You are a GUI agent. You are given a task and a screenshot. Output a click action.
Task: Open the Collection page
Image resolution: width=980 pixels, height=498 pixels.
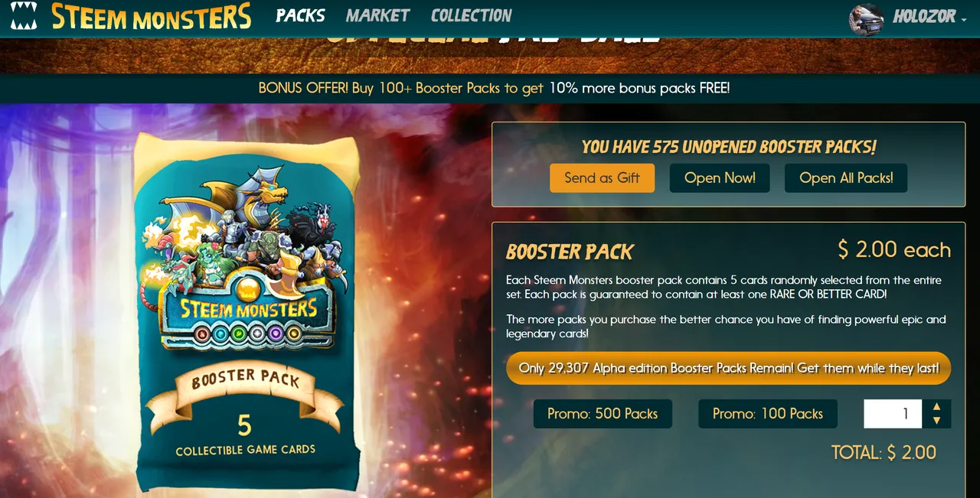pyautogui.click(x=472, y=15)
